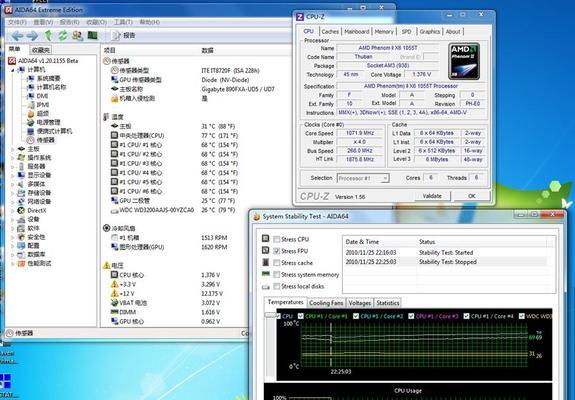575x400 pixels.
Task: Click the 多媒体 speaker icon in tree
Action: 21,184
